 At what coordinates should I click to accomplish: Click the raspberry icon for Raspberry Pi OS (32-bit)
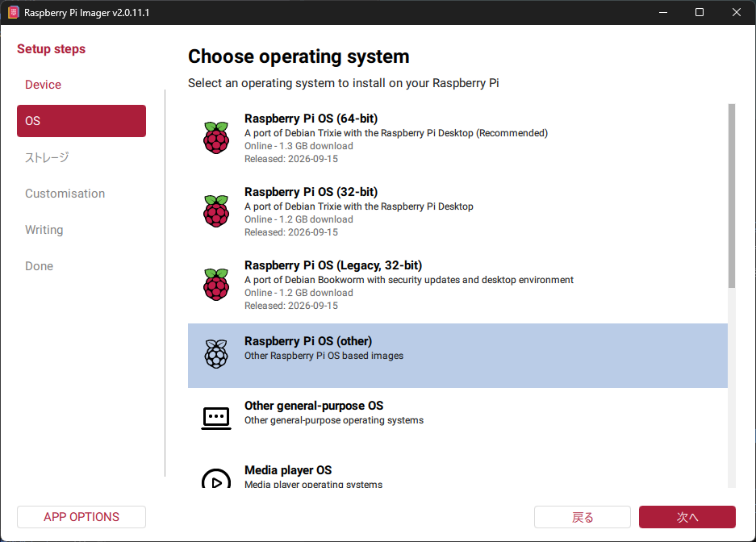pyautogui.click(x=216, y=211)
